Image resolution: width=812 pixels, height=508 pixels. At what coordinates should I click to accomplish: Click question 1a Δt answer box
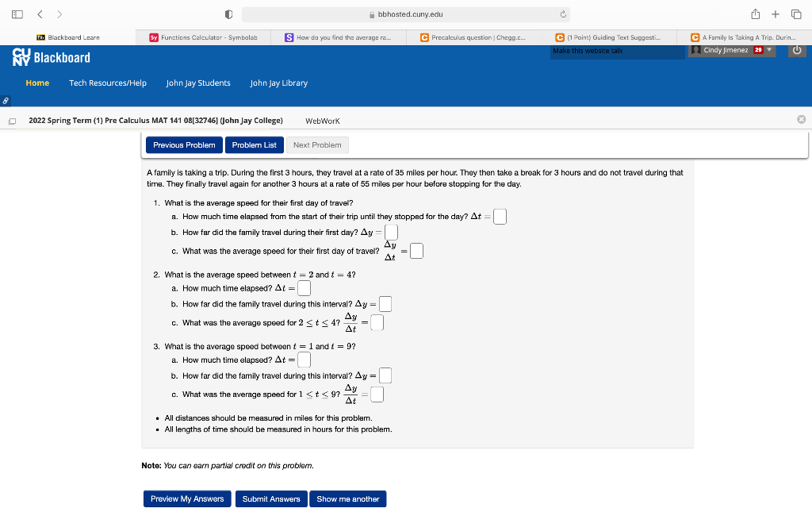click(x=500, y=217)
